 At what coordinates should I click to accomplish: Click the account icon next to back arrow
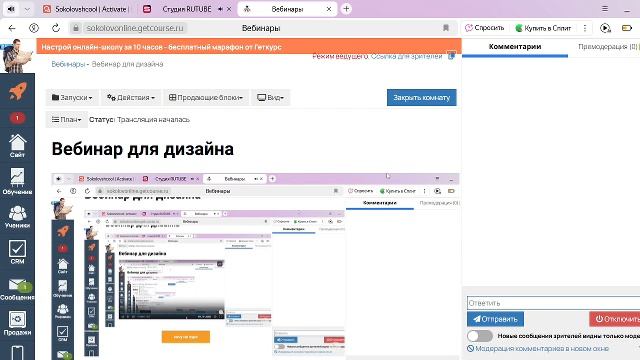(34, 28)
